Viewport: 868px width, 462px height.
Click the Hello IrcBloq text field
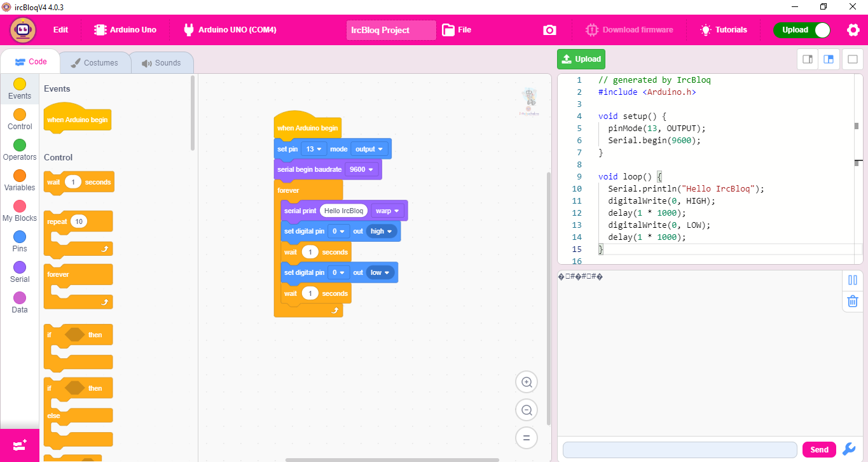pyautogui.click(x=343, y=211)
